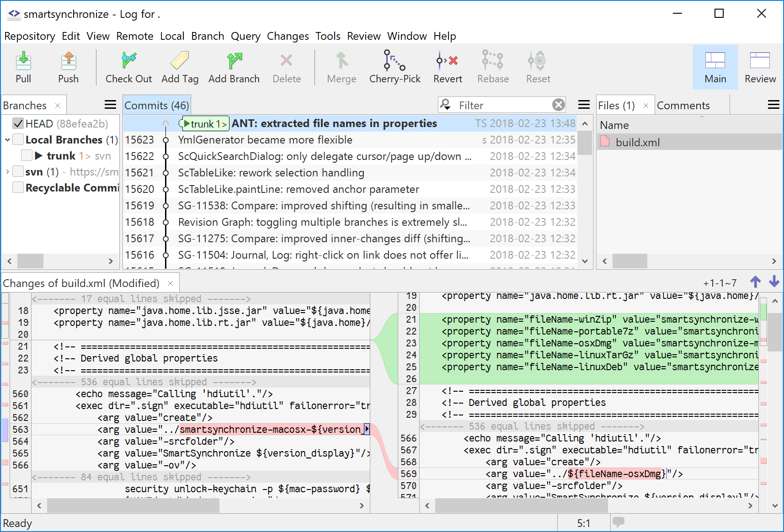
Task: Click the 17 equal lines skipped marker
Action: [141, 299]
